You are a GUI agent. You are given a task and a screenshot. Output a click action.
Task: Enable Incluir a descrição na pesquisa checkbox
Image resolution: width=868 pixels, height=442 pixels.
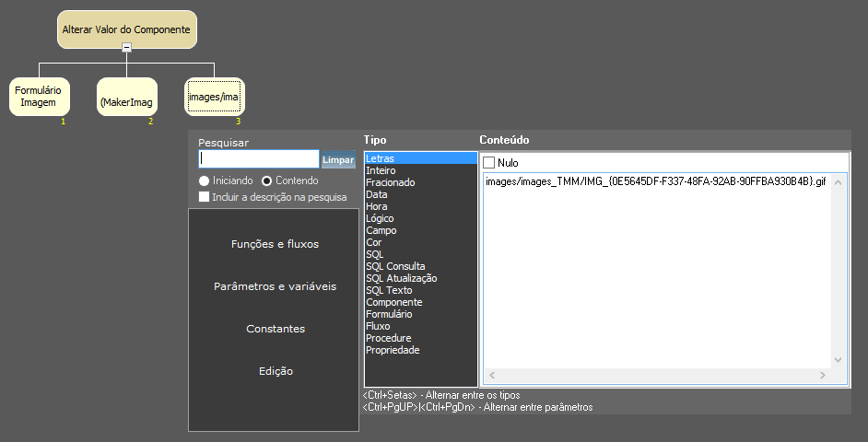pyautogui.click(x=205, y=196)
